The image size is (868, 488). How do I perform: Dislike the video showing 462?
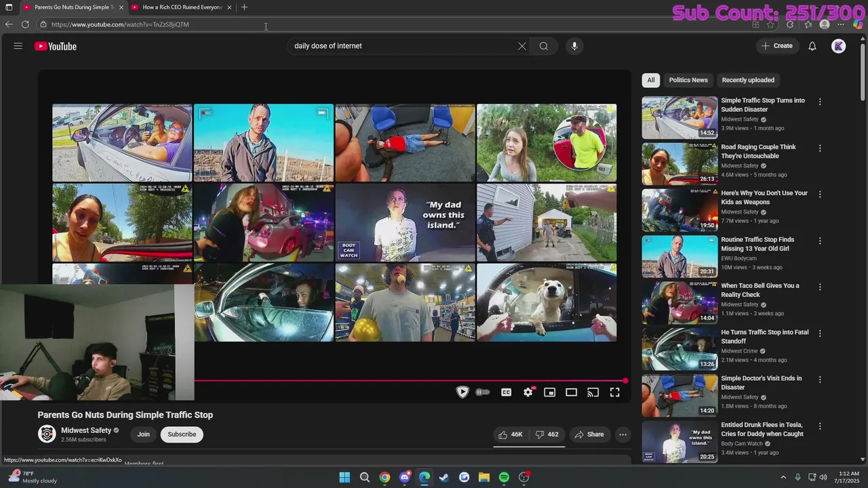click(x=547, y=434)
